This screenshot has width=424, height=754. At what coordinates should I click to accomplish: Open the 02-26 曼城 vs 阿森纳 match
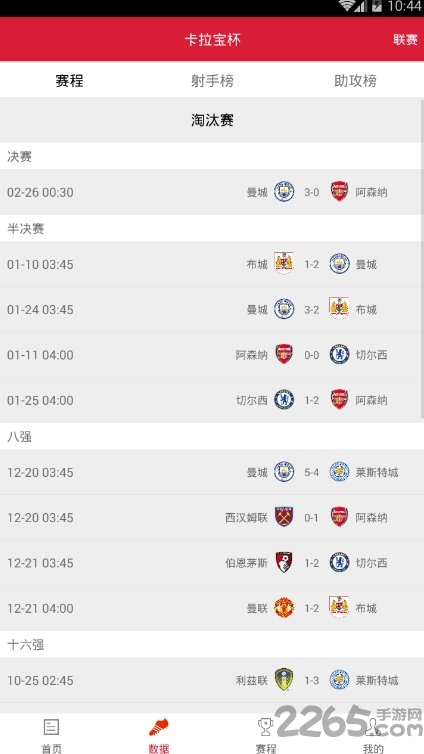click(210, 192)
